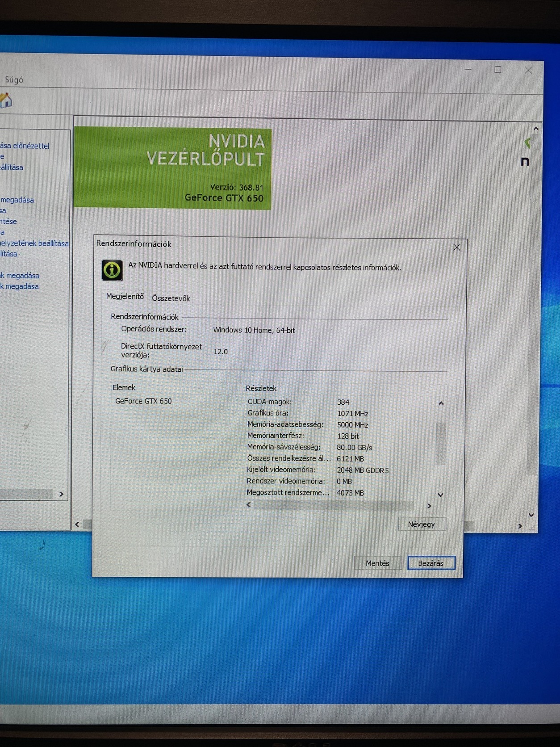Click details horizontal scroll left arrow
This screenshot has width=560, height=747.
tap(249, 505)
